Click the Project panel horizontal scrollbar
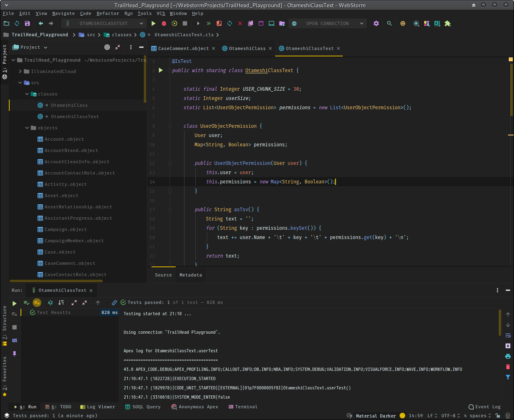This screenshot has height=420, width=514. [56, 281]
